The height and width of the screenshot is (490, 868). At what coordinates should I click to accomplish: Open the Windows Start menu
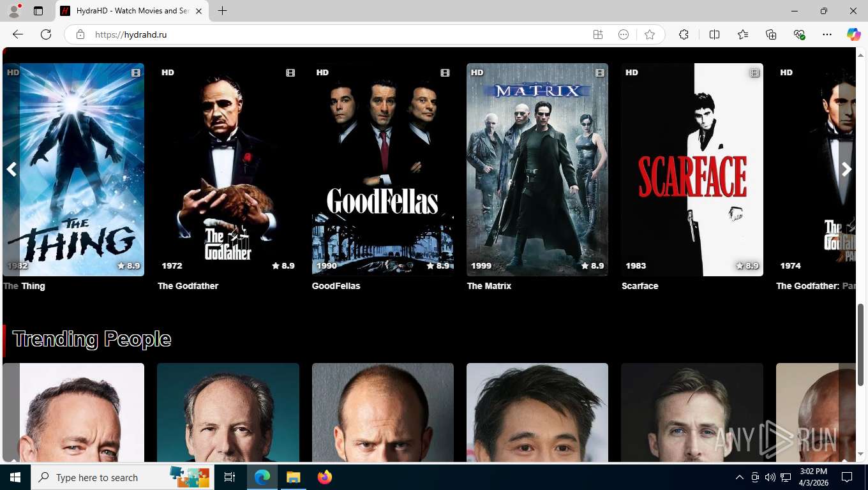point(15,477)
